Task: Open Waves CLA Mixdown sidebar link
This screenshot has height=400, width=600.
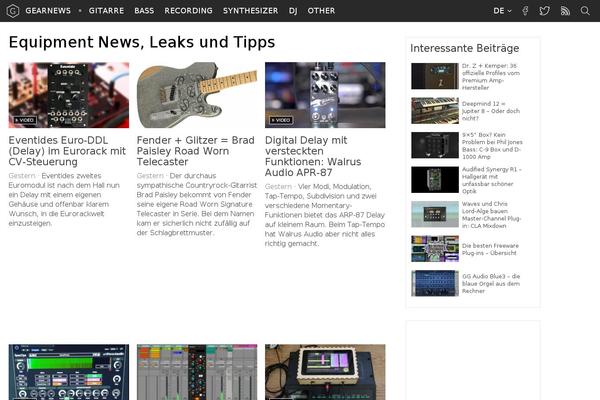Action: coord(491,215)
